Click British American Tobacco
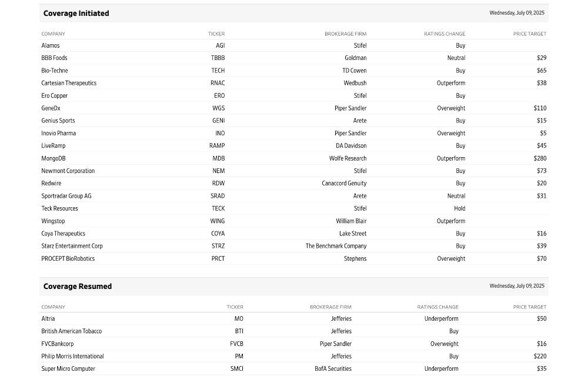The image size is (588, 379). click(x=71, y=331)
